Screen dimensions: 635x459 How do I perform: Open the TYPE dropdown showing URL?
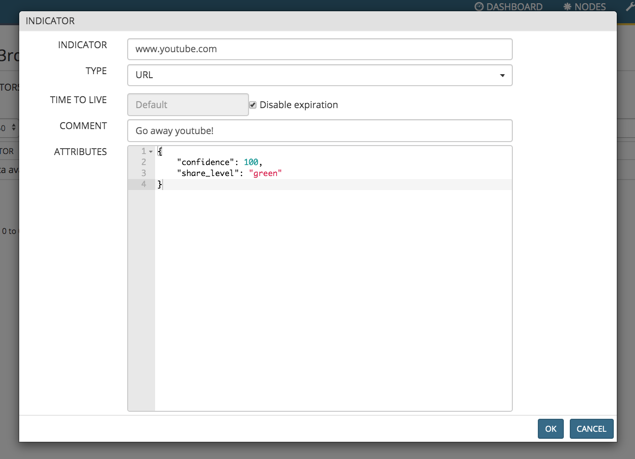coord(320,75)
